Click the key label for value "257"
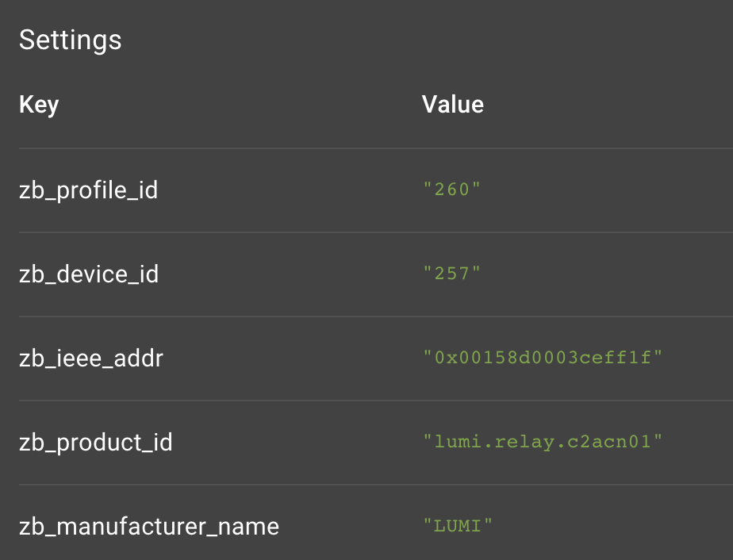 [x=89, y=274]
